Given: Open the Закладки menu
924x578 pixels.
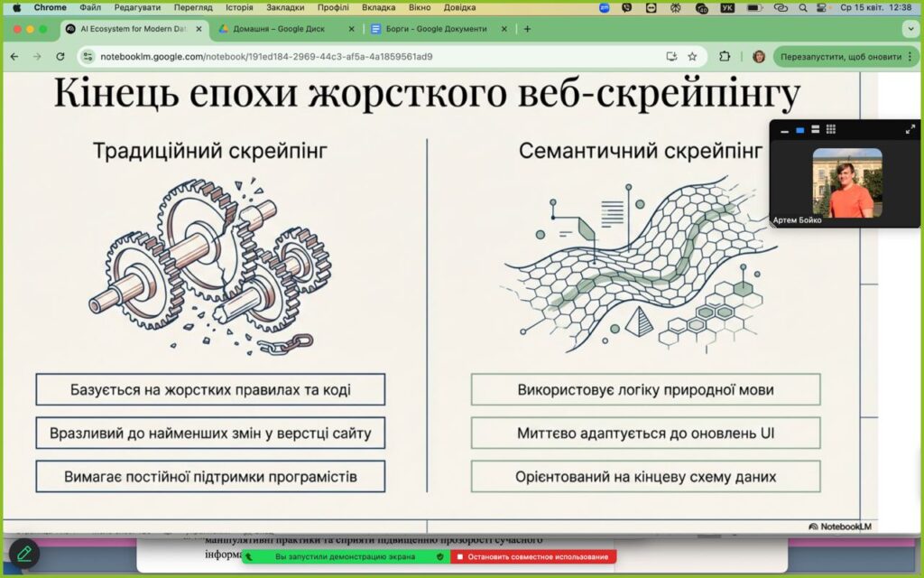Looking at the screenshot, I should point(285,7).
